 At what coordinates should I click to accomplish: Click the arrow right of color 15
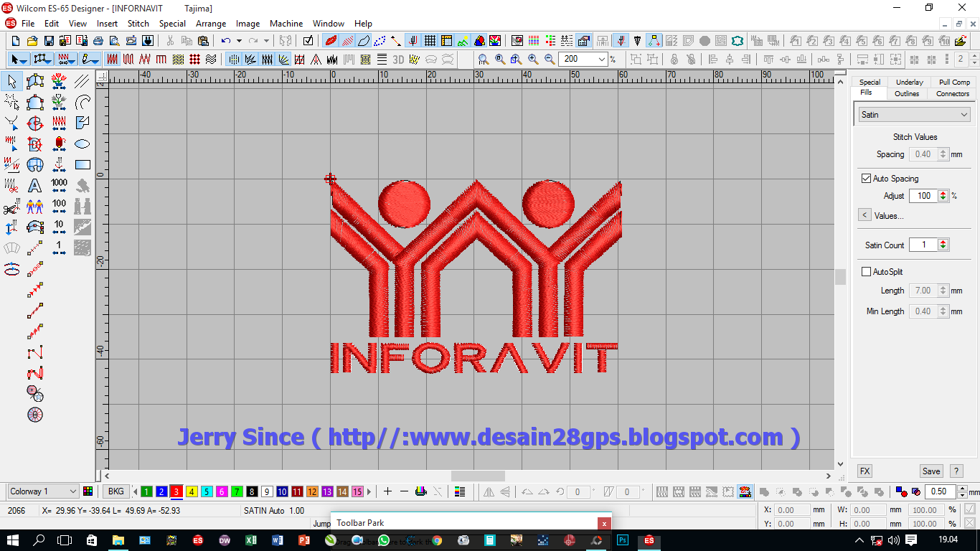[x=370, y=491]
